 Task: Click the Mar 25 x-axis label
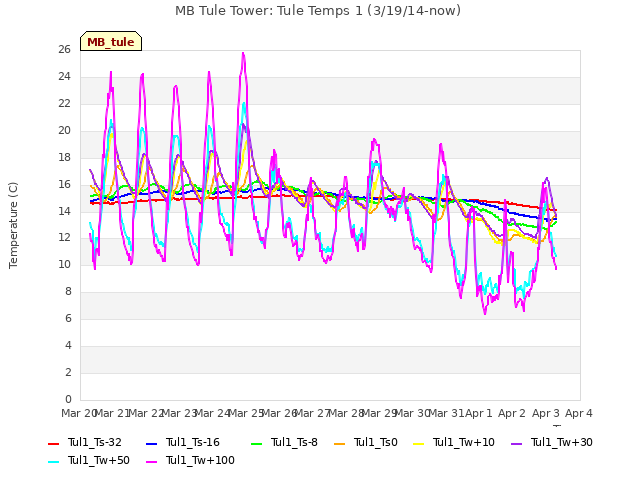click(246, 413)
